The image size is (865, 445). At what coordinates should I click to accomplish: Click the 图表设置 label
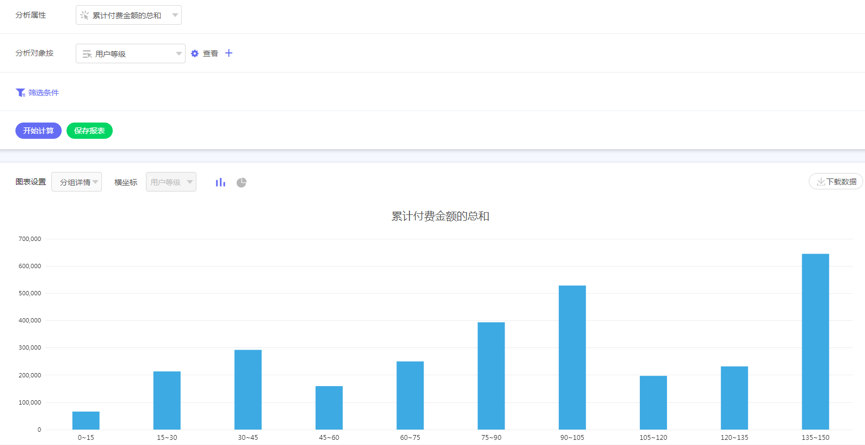tap(30, 181)
